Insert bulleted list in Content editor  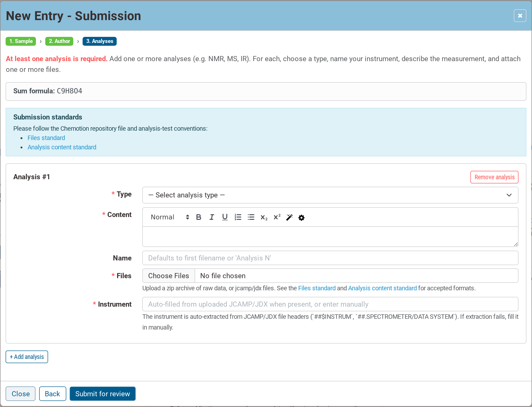tap(251, 217)
